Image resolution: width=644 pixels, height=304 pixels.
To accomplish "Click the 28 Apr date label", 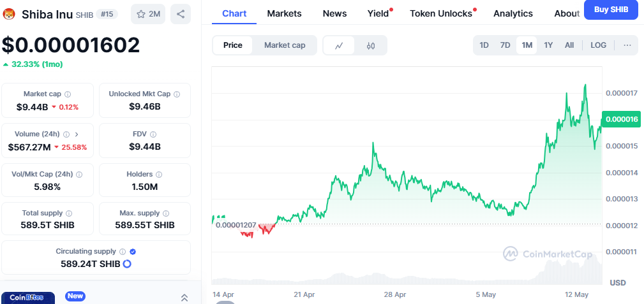I will click(x=394, y=294).
